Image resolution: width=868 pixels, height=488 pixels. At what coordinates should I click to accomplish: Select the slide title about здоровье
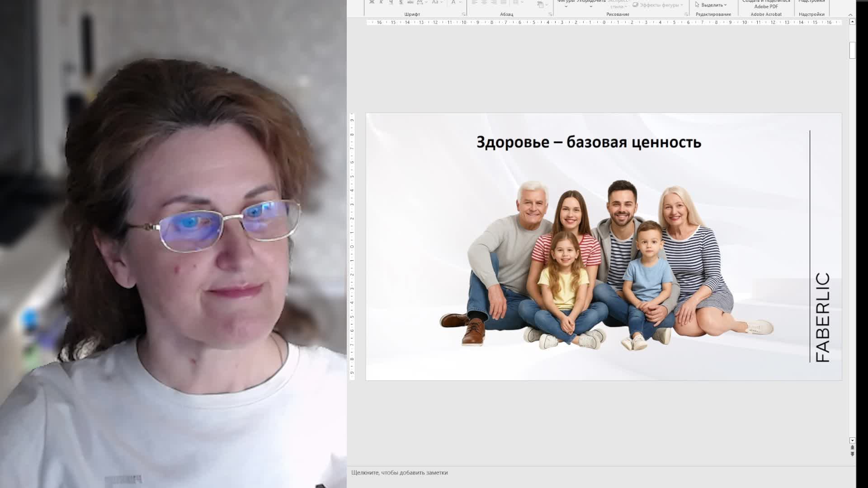[x=589, y=142]
